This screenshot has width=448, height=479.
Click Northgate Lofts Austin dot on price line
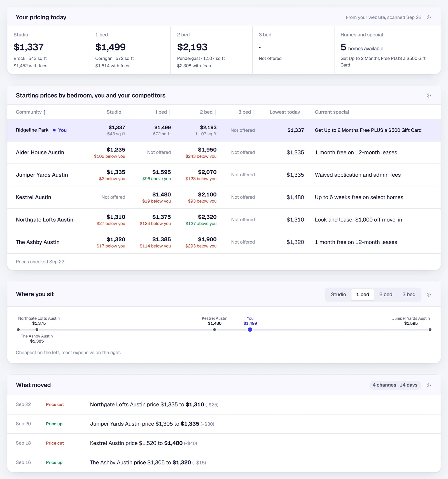click(18, 330)
